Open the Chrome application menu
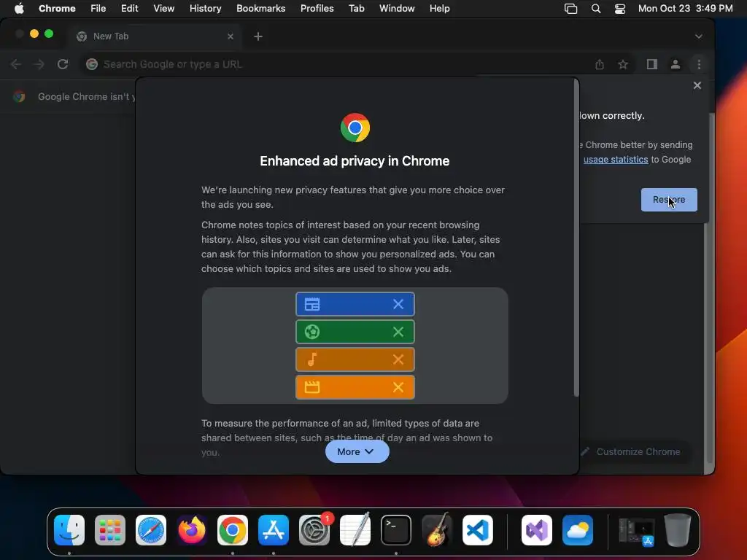This screenshot has width=747, height=560. [57, 8]
